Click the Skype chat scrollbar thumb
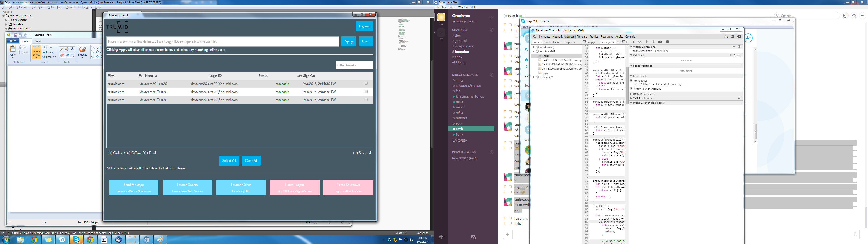Image resolution: width=868 pixels, height=244 pixels. pos(755,132)
